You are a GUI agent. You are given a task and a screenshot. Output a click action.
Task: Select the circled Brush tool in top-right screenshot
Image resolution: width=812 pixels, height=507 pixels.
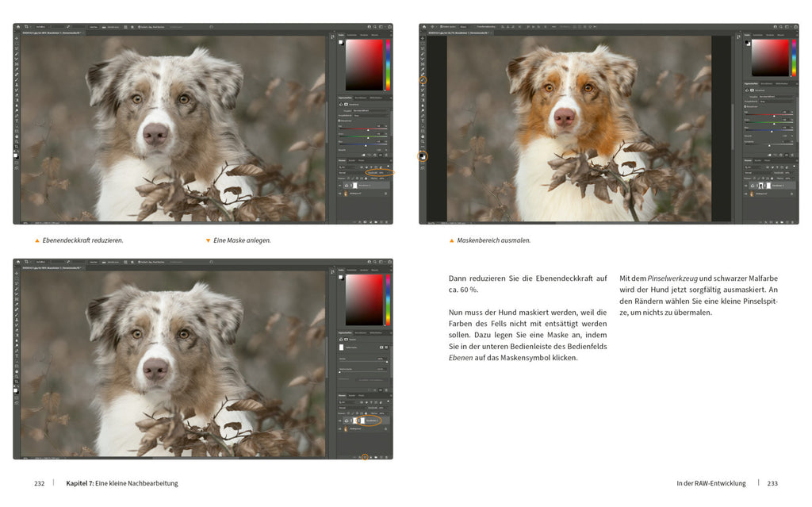coord(423,80)
